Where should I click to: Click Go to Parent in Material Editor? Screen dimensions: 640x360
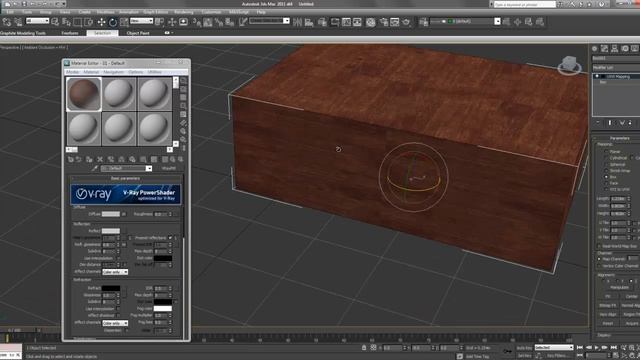pos(173,159)
